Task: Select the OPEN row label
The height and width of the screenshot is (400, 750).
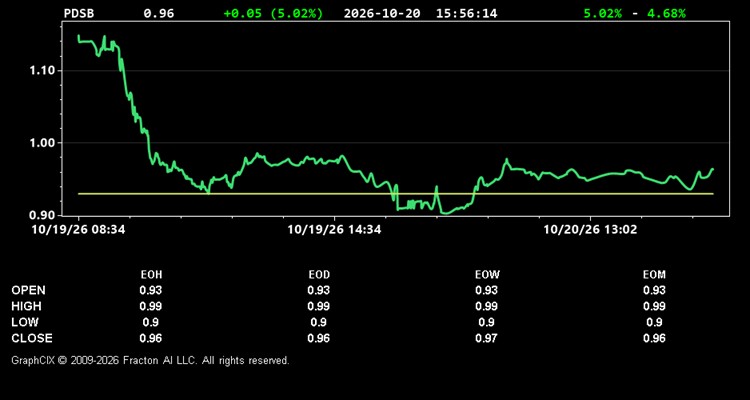Action: pyautogui.click(x=29, y=290)
